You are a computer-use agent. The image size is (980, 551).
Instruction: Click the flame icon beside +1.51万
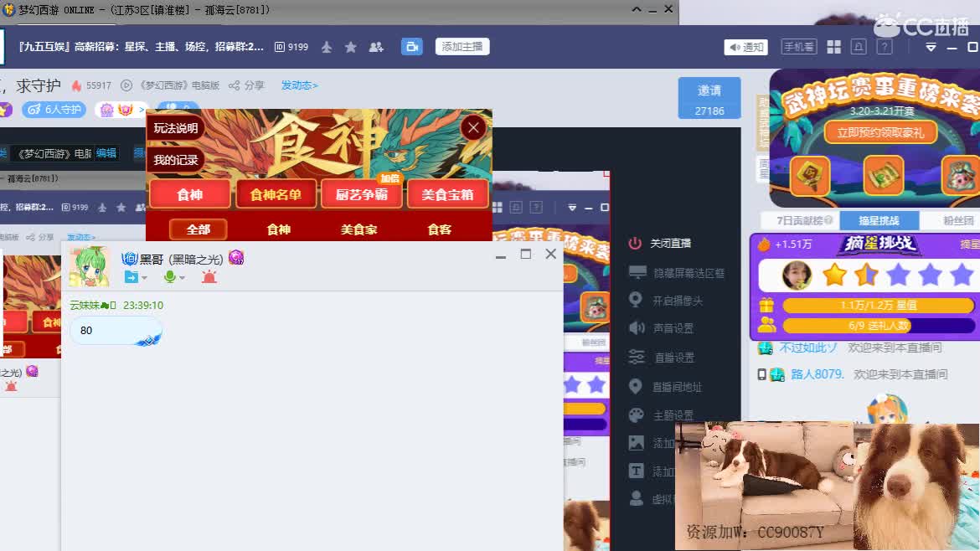click(764, 244)
